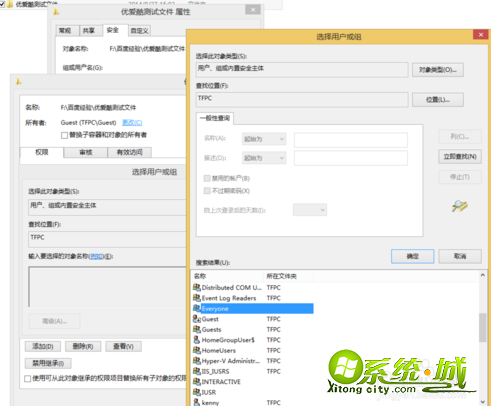Click the 高级(A)... button in back dialog
This screenshot has width=491, height=406.
(x=54, y=321)
